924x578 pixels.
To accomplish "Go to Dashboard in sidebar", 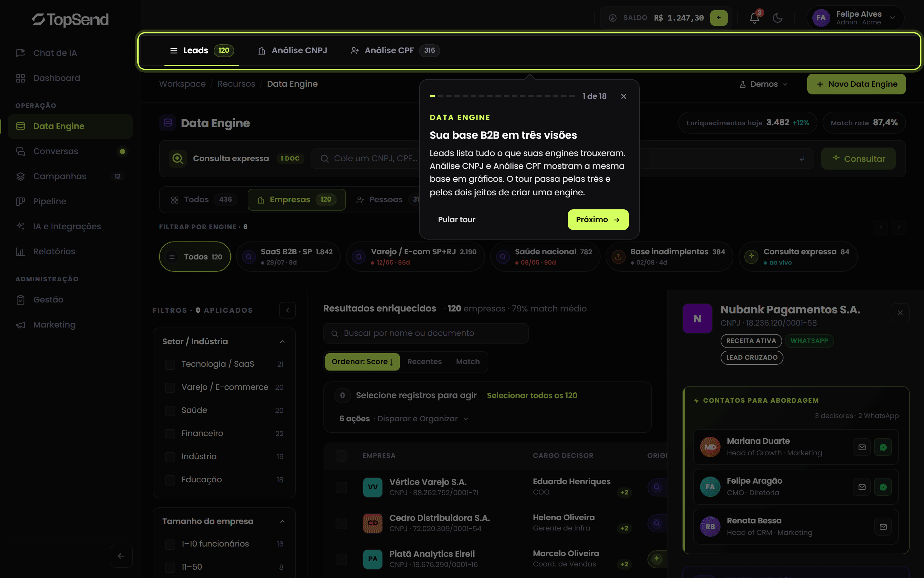I will pyautogui.click(x=70, y=78).
